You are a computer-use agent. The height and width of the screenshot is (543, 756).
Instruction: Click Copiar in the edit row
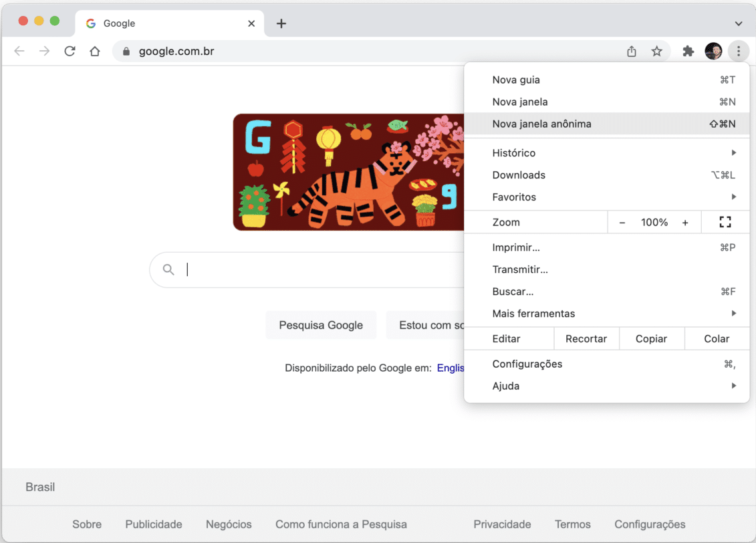(x=651, y=338)
